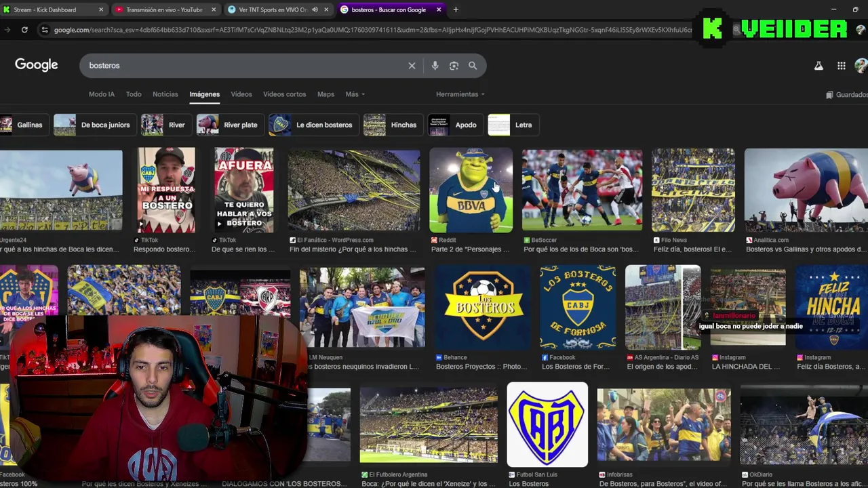Open the Guardados saved items link
Image resolution: width=868 pixels, height=488 pixels.
847,95
